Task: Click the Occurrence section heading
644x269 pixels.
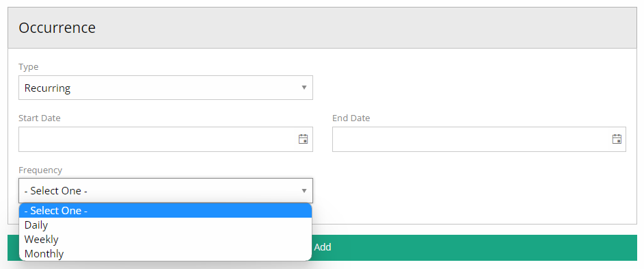Action: coord(57,27)
